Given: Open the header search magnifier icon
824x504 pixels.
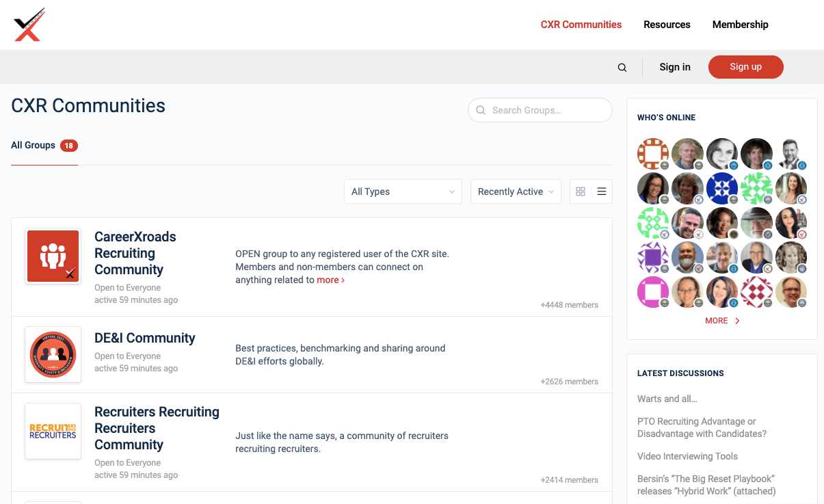Looking at the screenshot, I should click(622, 68).
